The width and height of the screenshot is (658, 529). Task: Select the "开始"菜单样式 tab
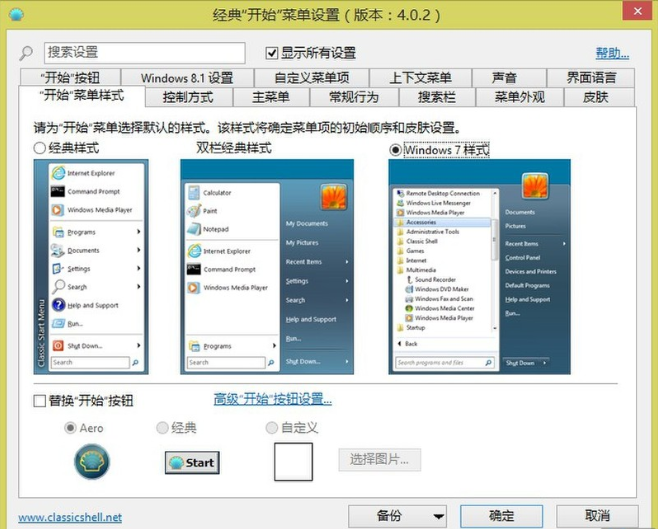pos(82,96)
